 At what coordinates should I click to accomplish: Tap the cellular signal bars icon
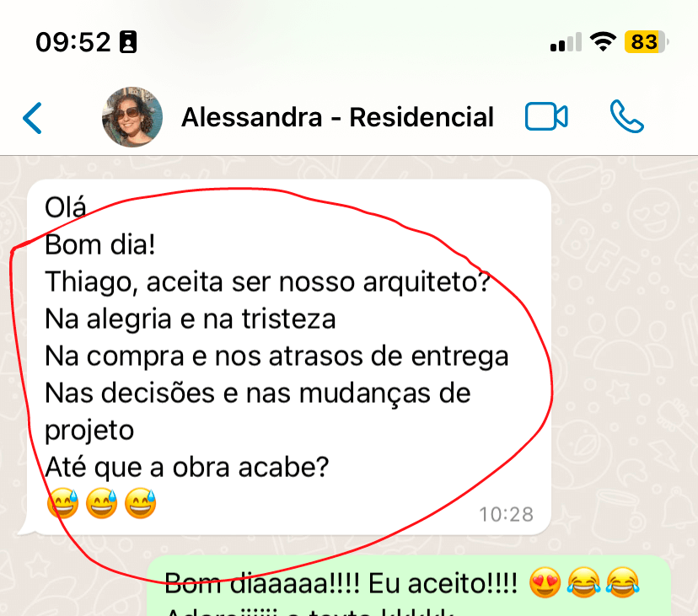566,42
